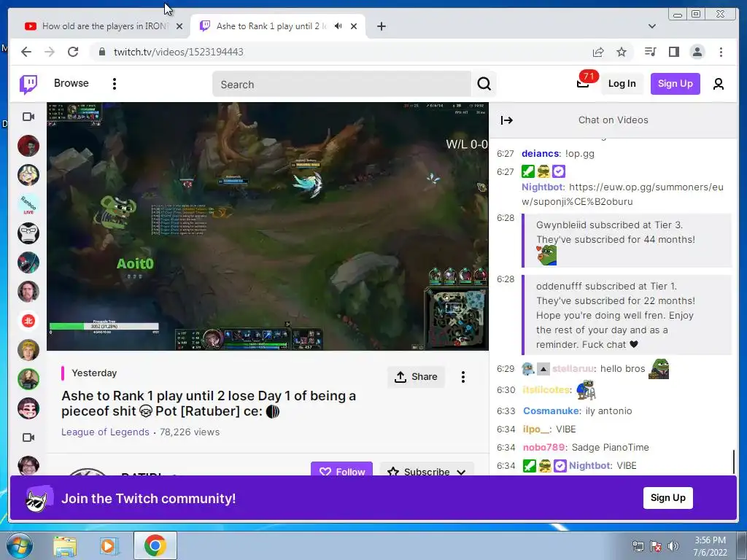Open the Nightbot op.gg link in chat

pos(623,194)
